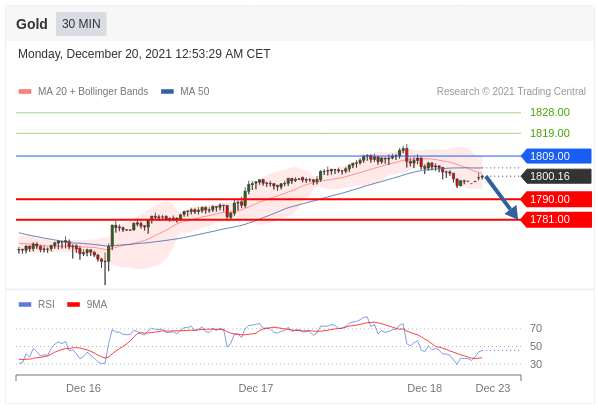
Task: Click the Dec 17 date axis label
Action: 256,388
